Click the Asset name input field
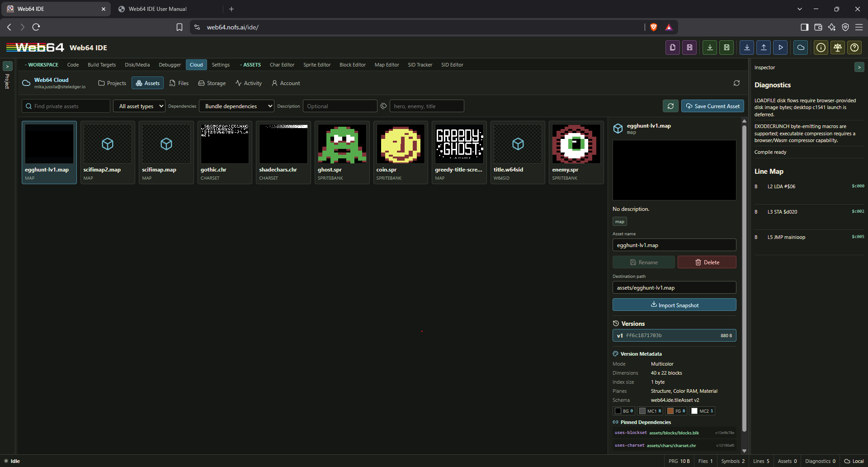 click(x=675, y=245)
